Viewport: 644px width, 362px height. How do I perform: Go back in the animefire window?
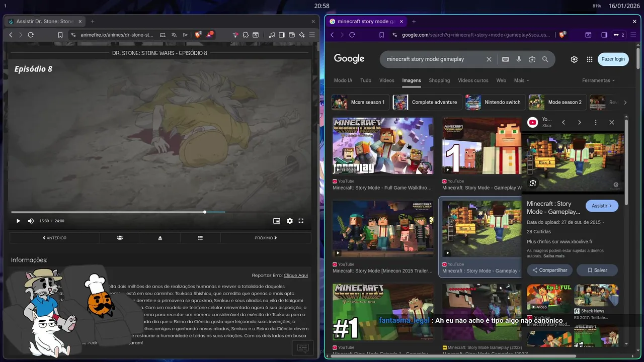(11, 35)
